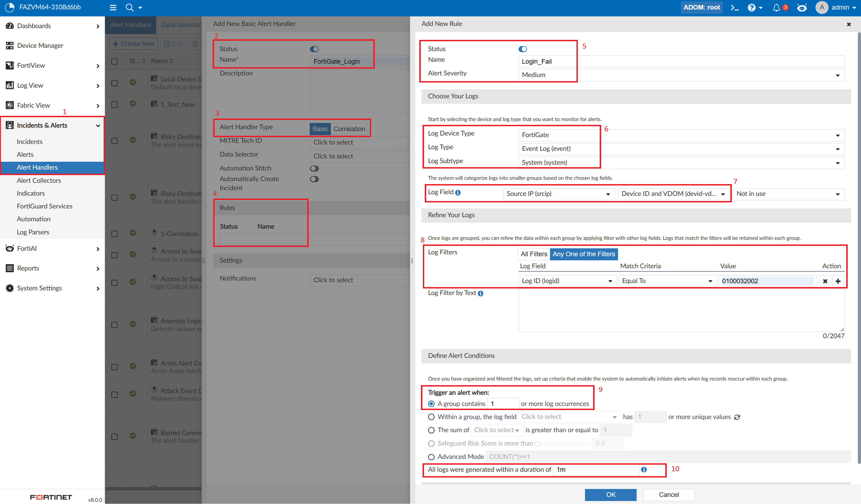Click the Reports sidebar icon
This screenshot has width=861, height=504.
coord(10,268)
